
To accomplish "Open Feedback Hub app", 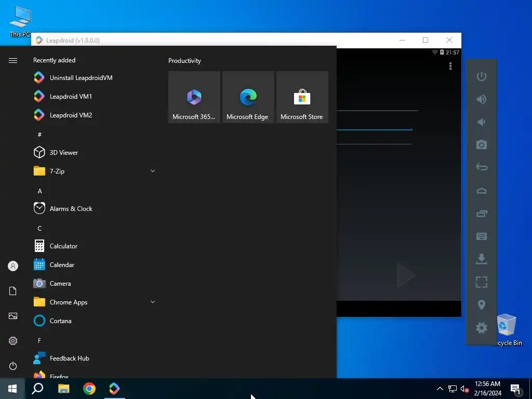I will coord(95,358).
